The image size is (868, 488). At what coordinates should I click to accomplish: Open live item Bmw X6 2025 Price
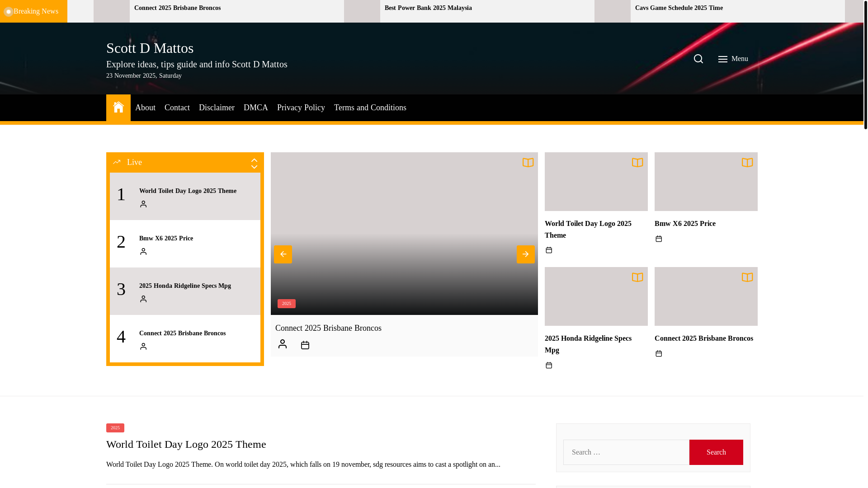pyautogui.click(x=166, y=239)
